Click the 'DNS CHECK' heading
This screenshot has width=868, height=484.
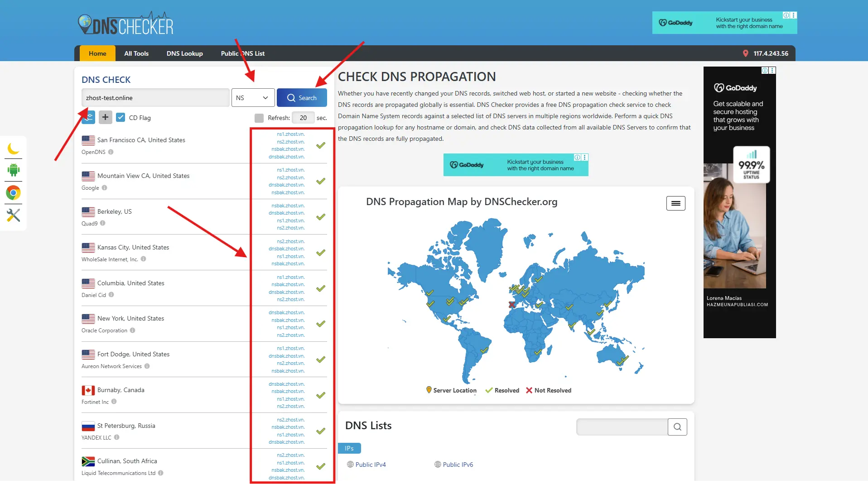106,80
